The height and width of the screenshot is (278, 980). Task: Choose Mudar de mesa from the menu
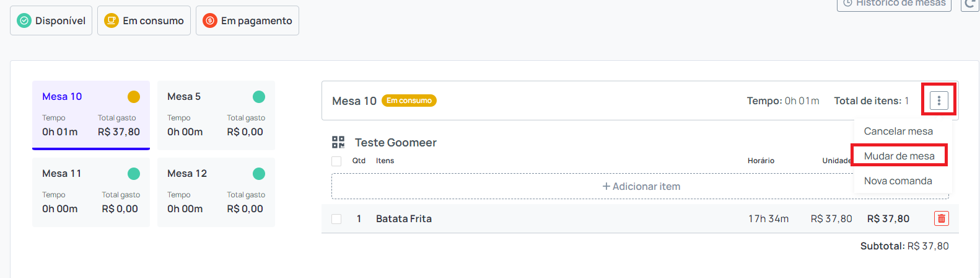tap(899, 156)
